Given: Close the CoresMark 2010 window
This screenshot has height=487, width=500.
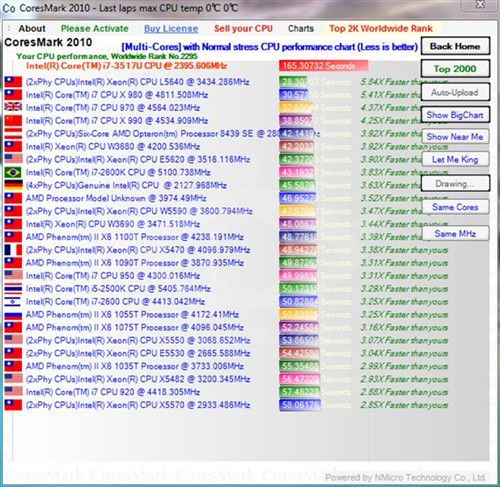Looking at the screenshot, I should [x=480, y=4].
